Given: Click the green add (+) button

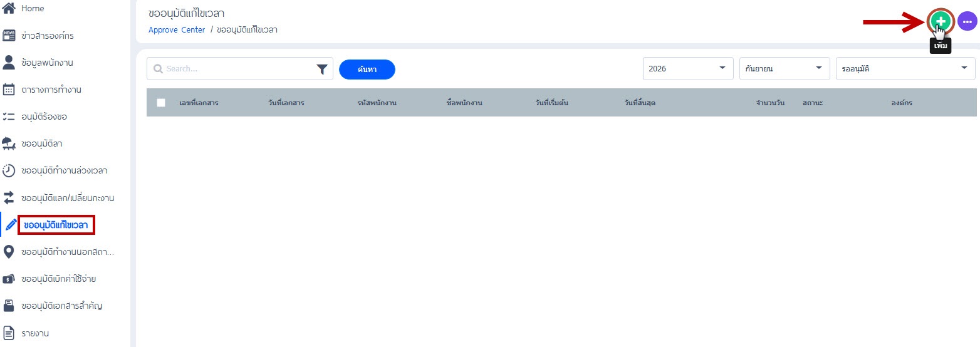Looking at the screenshot, I should point(940,22).
